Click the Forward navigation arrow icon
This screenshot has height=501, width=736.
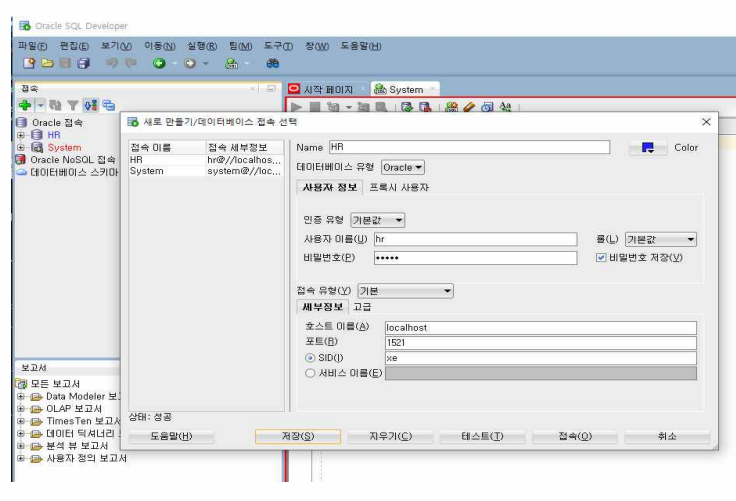190,63
